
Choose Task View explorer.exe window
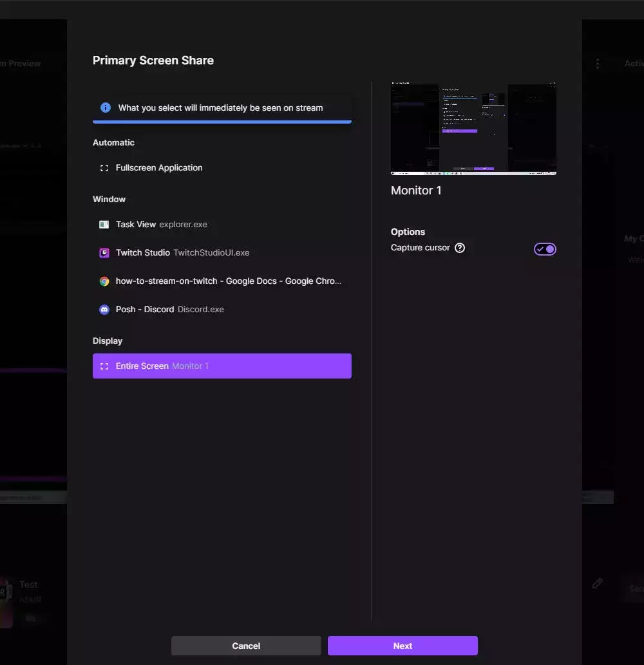(x=222, y=225)
